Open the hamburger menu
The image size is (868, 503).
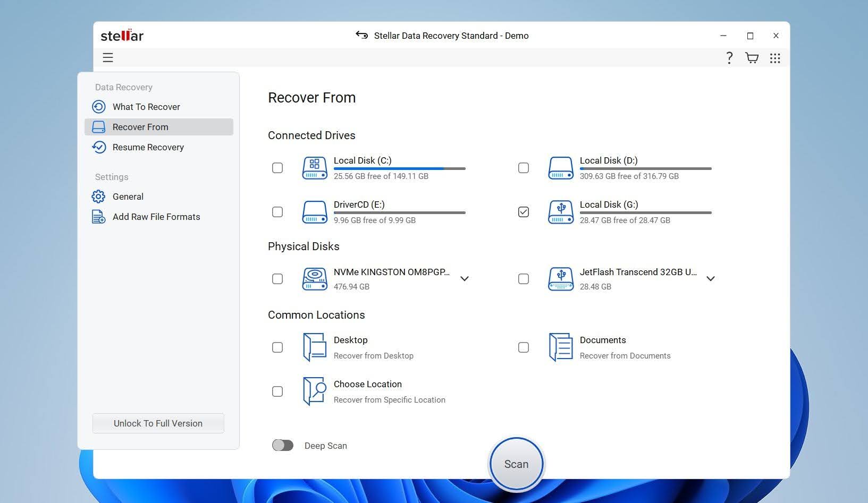pos(108,57)
